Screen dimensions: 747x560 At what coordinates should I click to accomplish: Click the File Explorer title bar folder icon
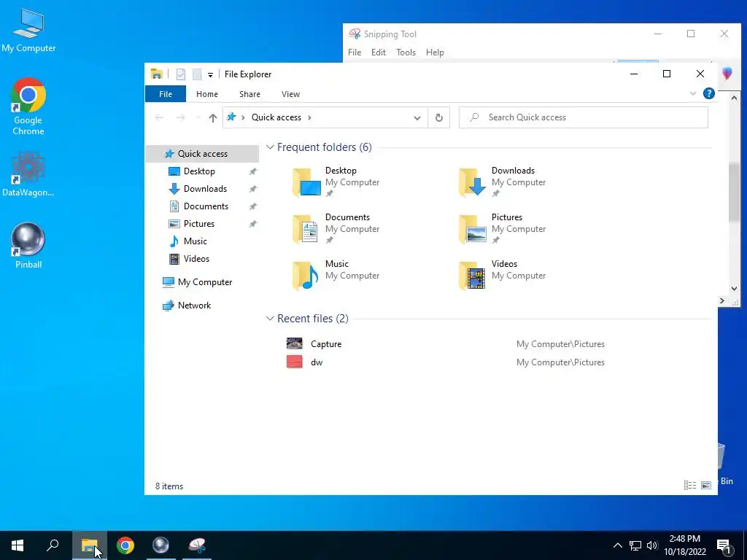[157, 74]
